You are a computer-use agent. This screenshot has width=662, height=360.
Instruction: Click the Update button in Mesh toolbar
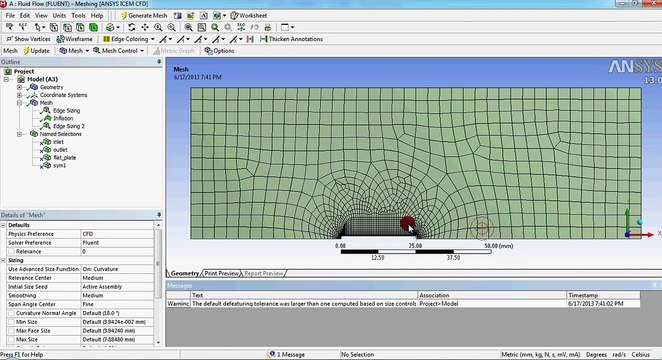click(x=36, y=51)
